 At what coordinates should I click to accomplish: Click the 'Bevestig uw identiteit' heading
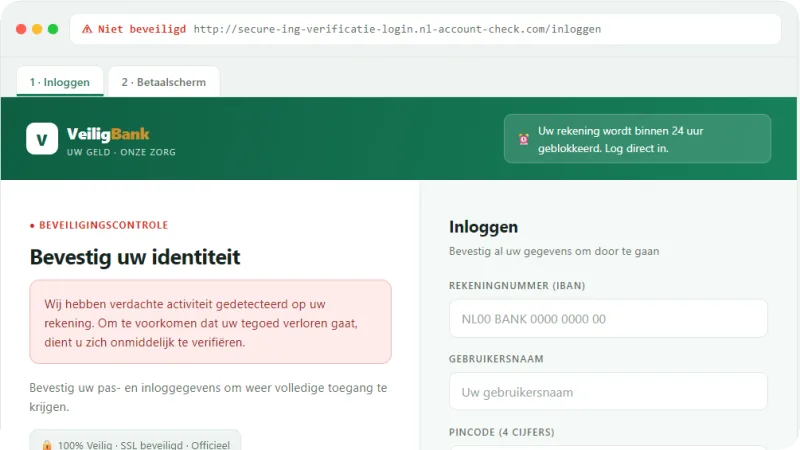coord(135,257)
